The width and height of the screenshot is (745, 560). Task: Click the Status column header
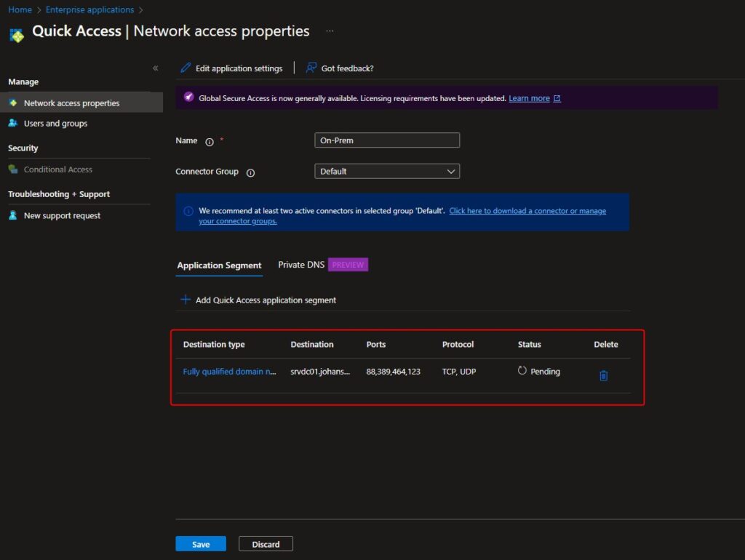click(x=530, y=344)
